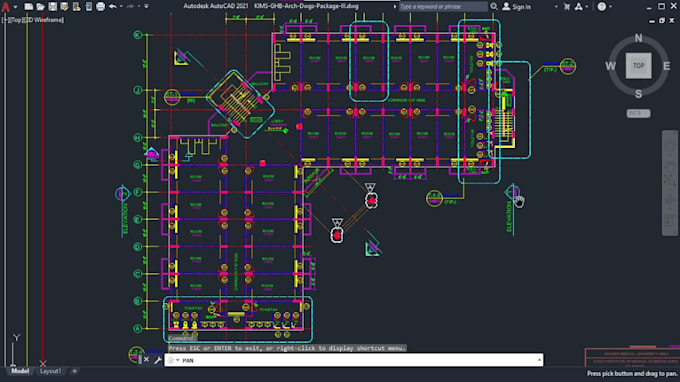680x382 pixels.
Task: Click South on the ViewCube compass
Action: click(x=638, y=94)
